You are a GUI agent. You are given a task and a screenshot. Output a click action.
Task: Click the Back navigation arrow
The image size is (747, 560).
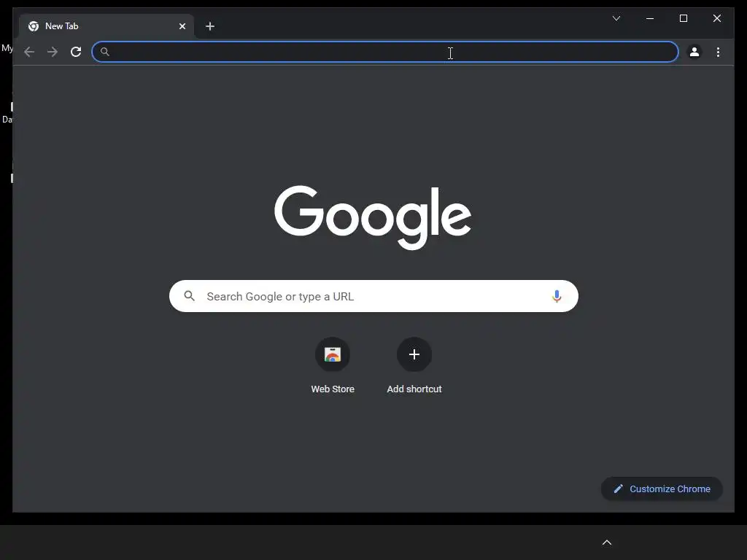tap(29, 52)
